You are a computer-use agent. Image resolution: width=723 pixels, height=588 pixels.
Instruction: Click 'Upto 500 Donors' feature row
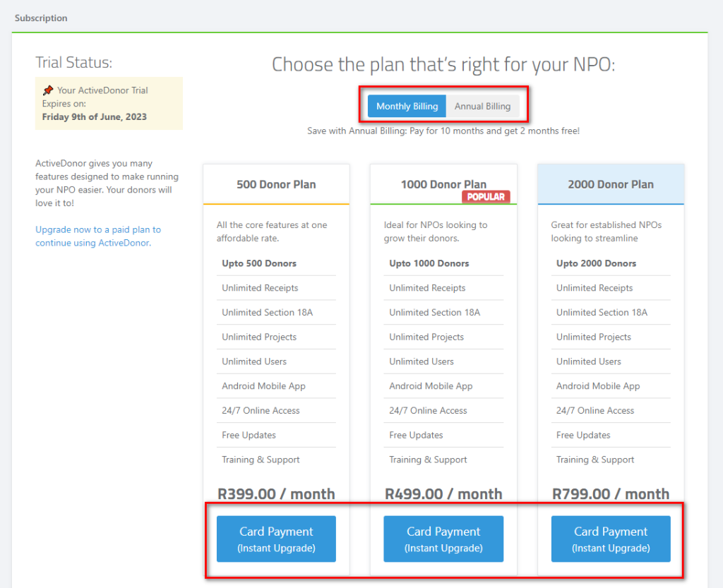click(276, 263)
